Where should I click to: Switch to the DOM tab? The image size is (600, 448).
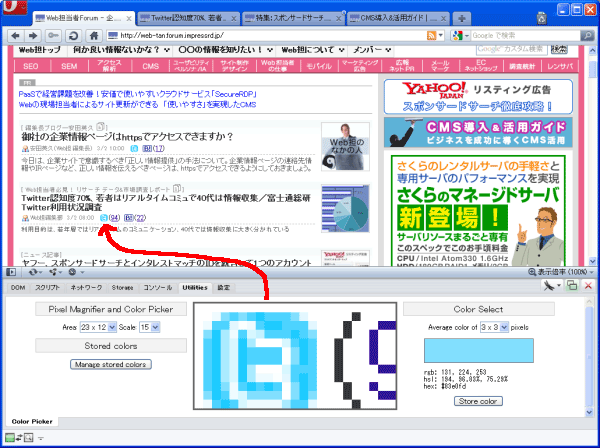pyautogui.click(x=18, y=288)
